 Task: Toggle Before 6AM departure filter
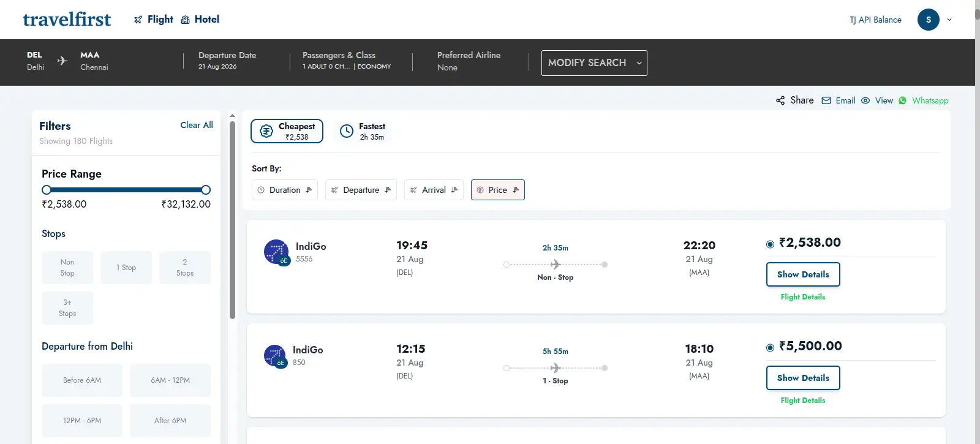coord(82,380)
